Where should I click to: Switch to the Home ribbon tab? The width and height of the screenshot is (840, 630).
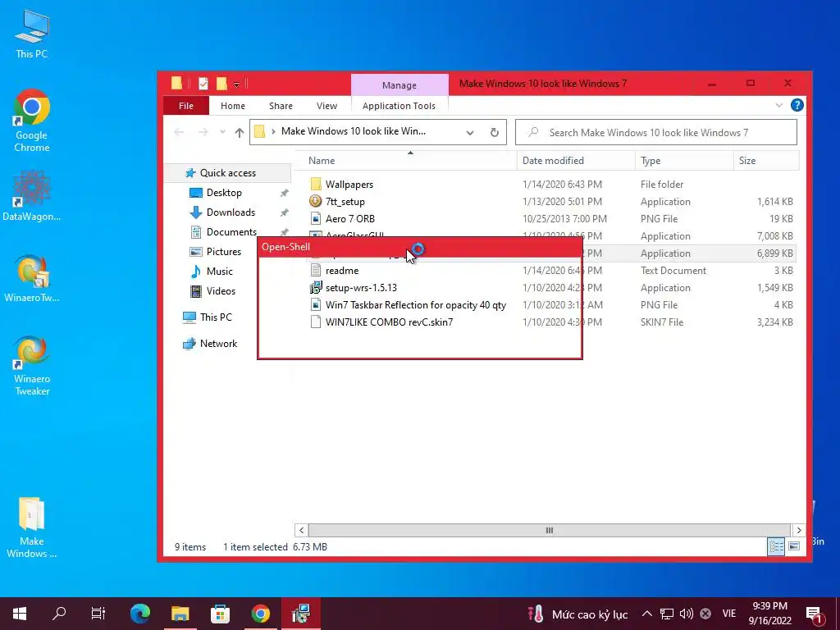232,106
